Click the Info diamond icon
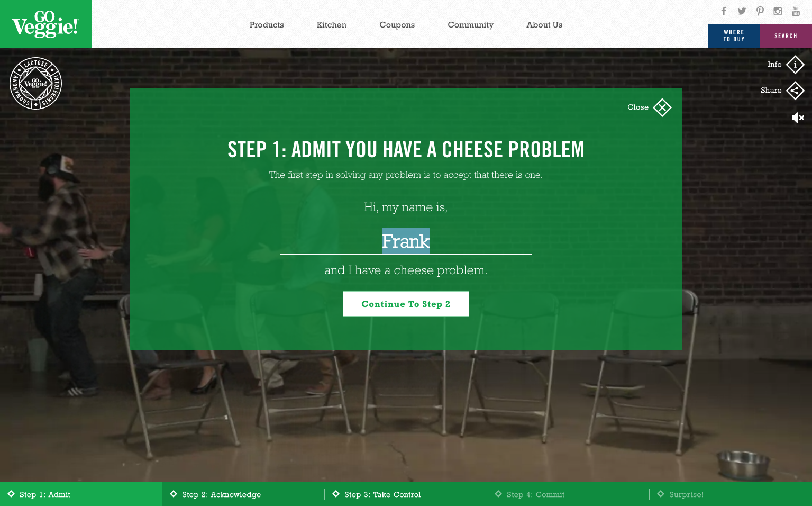 point(795,65)
